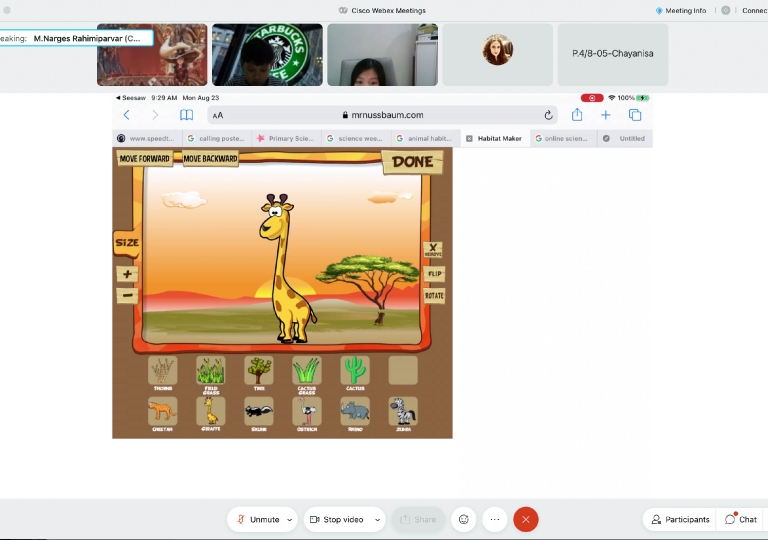The height and width of the screenshot is (540, 768).
Task: Switch to Untitled tab
Action: (625, 139)
